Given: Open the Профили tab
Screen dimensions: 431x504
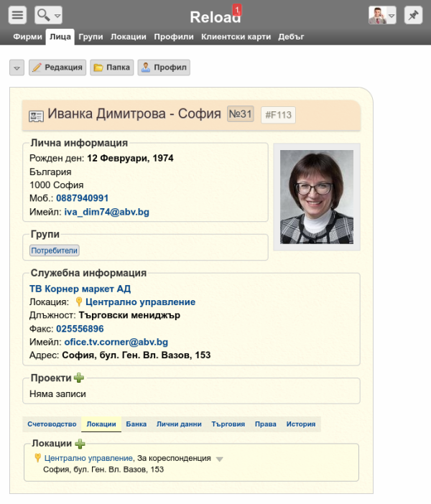Looking at the screenshot, I should [x=174, y=37].
